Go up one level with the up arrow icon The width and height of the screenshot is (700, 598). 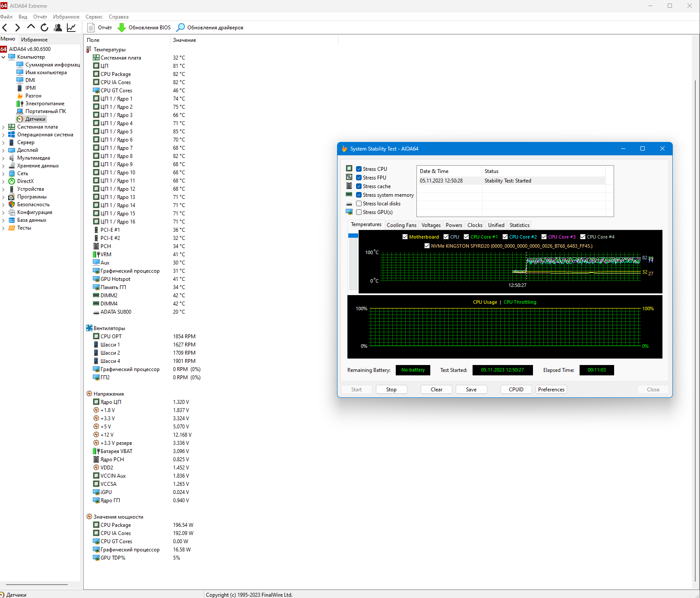(x=31, y=27)
